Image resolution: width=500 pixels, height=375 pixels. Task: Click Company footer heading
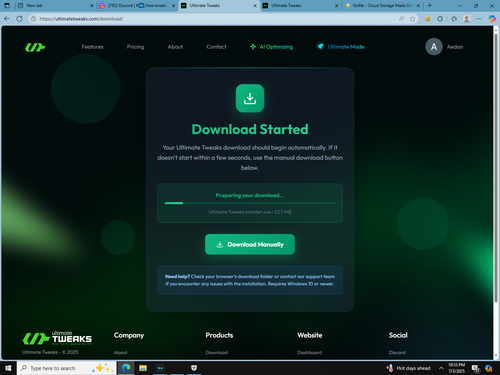[129, 335]
